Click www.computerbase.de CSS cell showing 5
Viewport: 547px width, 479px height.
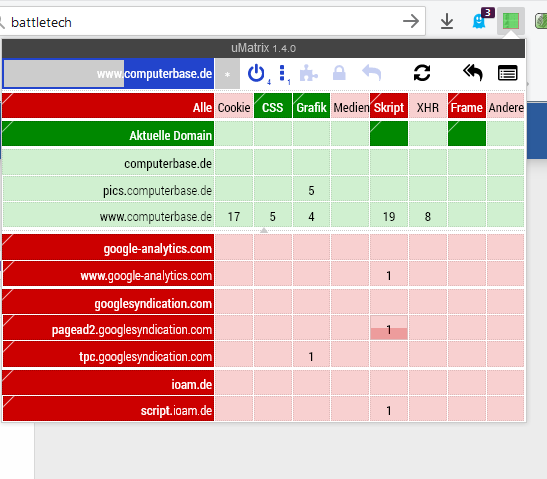(x=272, y=215)
